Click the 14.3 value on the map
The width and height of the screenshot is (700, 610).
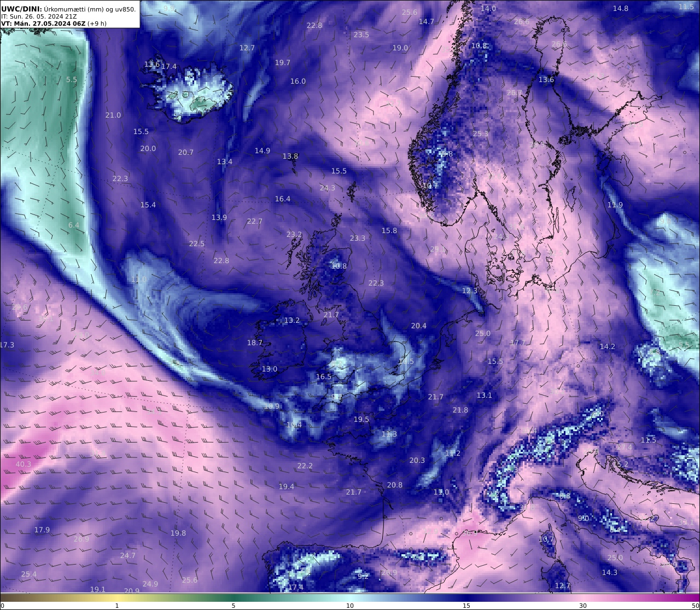pyautogui.click(x=609, y=572)
